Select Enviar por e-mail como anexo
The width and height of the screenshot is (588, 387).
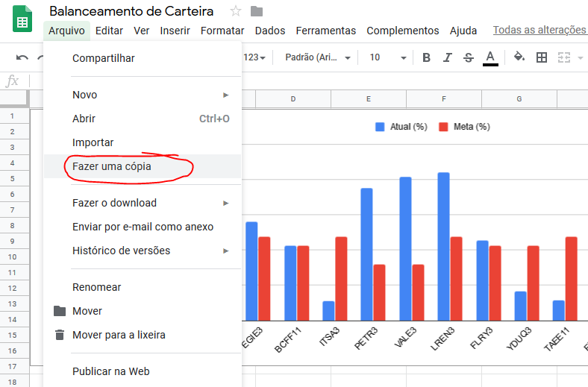click(143, 227)
